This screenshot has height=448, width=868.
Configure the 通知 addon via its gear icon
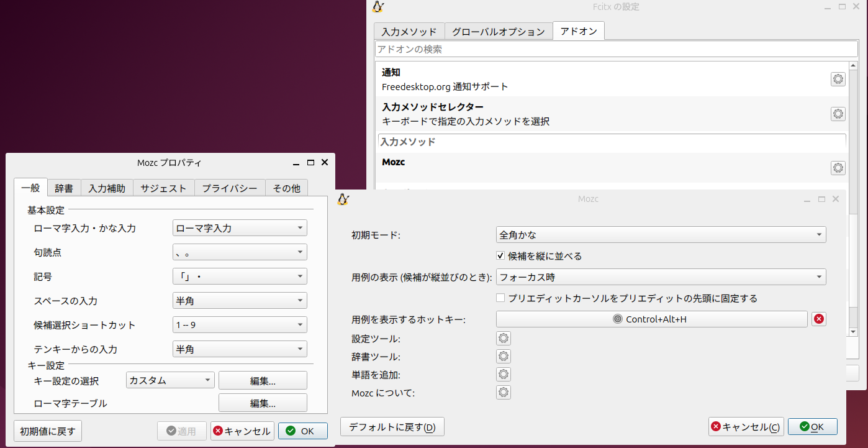coord(838,79)
